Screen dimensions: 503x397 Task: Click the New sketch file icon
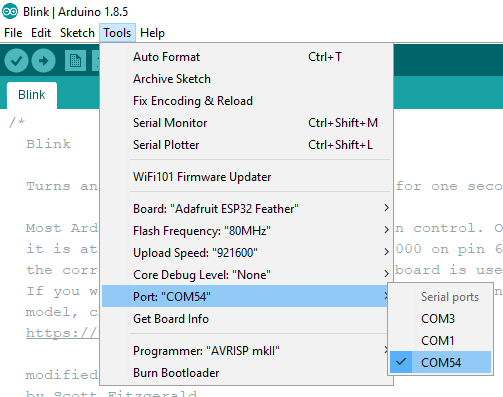click(75, 61)
